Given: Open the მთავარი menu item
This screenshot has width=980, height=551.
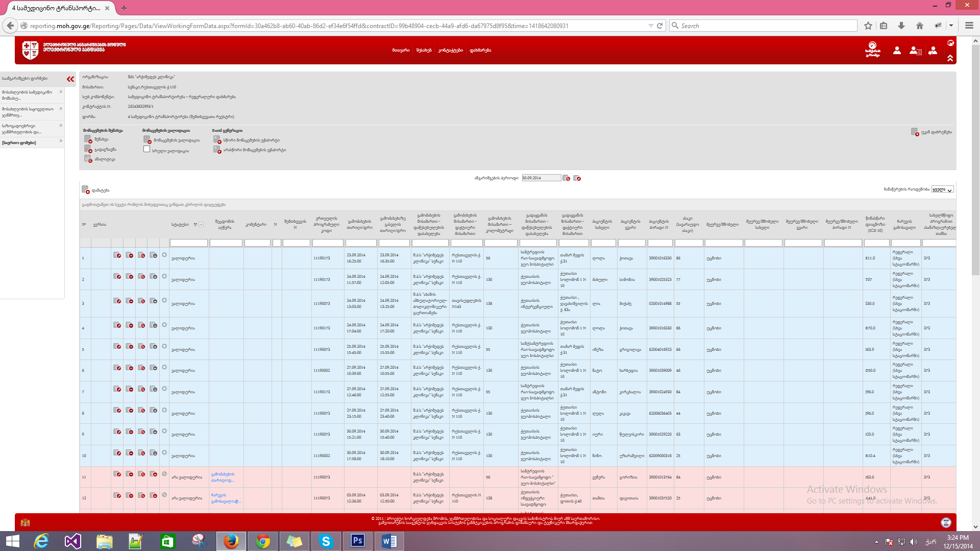Looking at the screenshot, I should [401, 51].
